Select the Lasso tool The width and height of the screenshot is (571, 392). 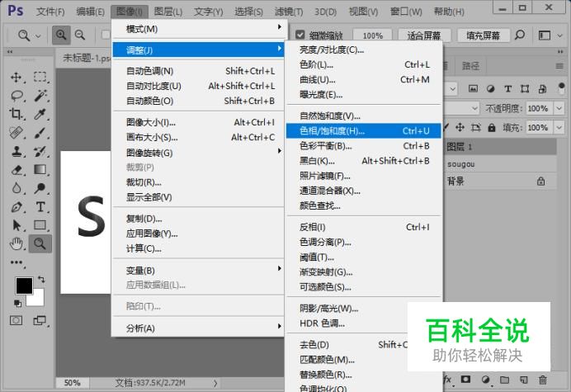pos(17,96)
